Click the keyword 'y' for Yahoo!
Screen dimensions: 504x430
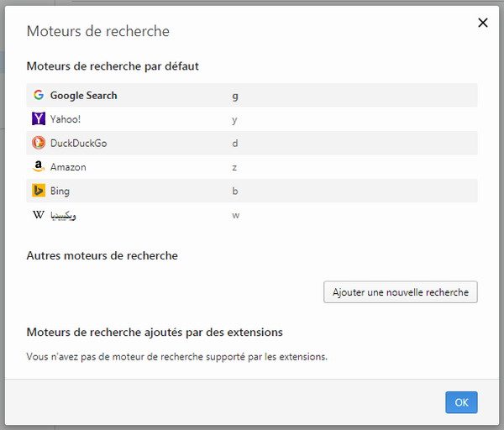pyautogui.click(x=234, y=120)
